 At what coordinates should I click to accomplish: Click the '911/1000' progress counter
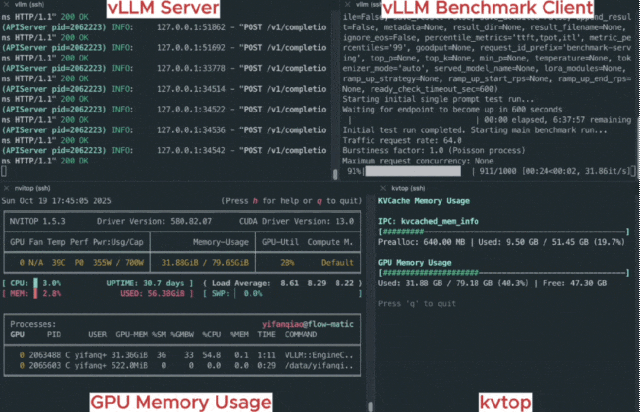[x=498, y=171]
